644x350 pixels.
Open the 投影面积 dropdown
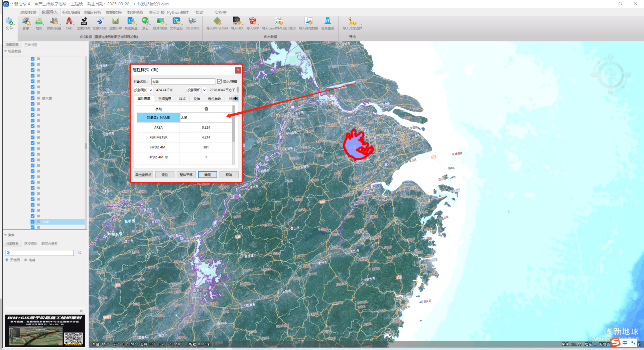click(x=204, y=90)
